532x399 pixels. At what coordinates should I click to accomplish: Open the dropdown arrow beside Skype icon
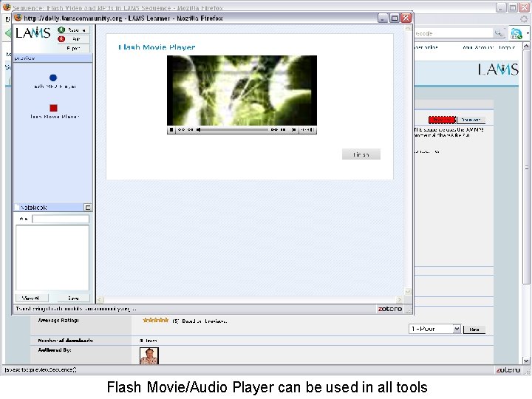click(528, 33)
